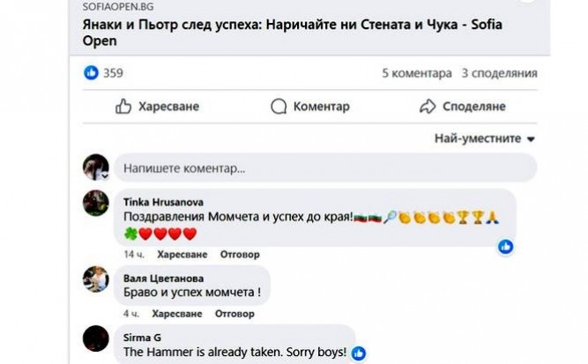Click like reaction badge on Tinka's comment
This screenshot has width=588, height=364.
click(x=505, y=247)
